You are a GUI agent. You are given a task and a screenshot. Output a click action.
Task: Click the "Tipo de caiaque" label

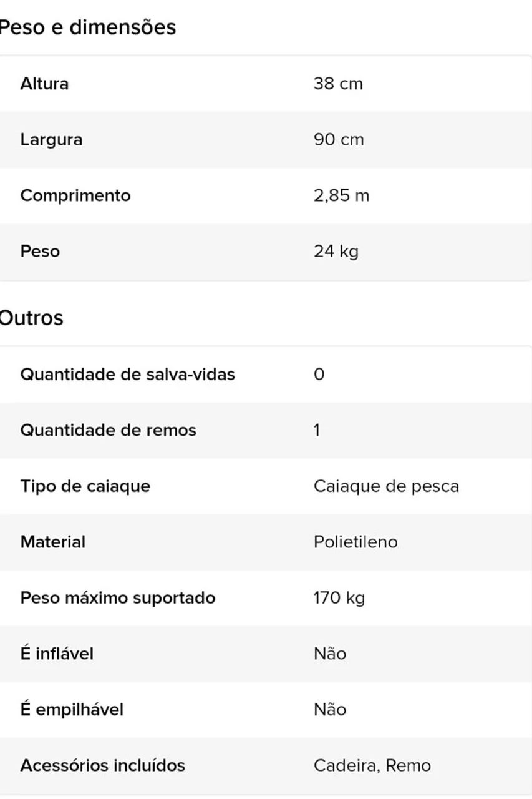click(x=85, y=486)
